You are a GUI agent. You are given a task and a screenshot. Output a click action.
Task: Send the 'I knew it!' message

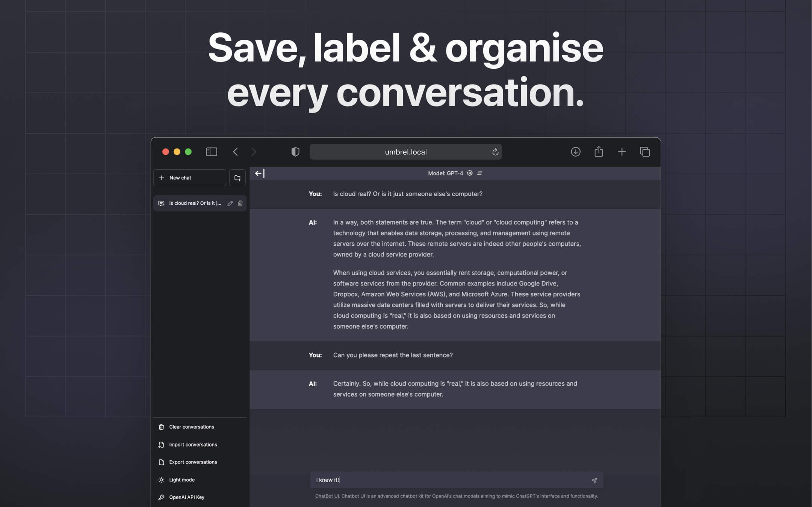click(594, 480)
